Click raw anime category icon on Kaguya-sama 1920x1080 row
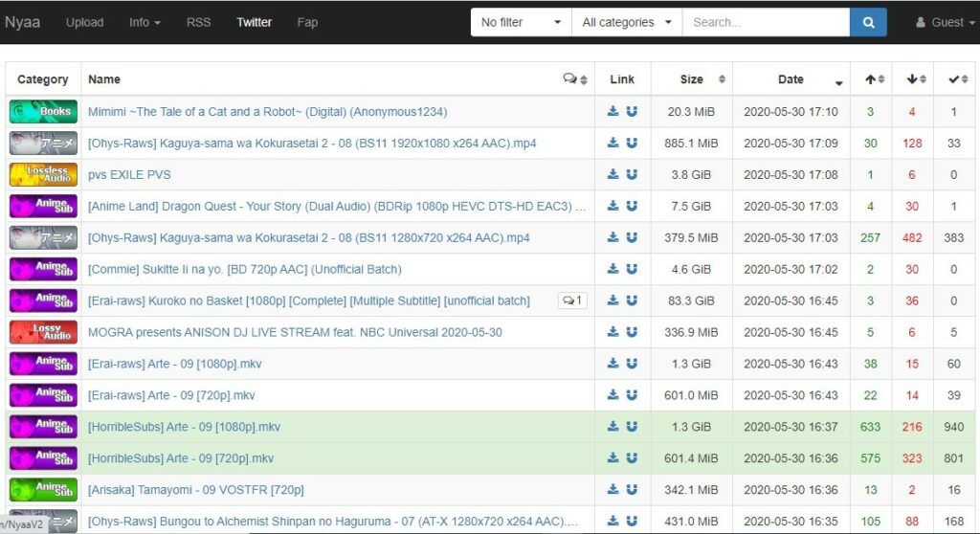Screen dimensions: 980x534 [43, 143]
